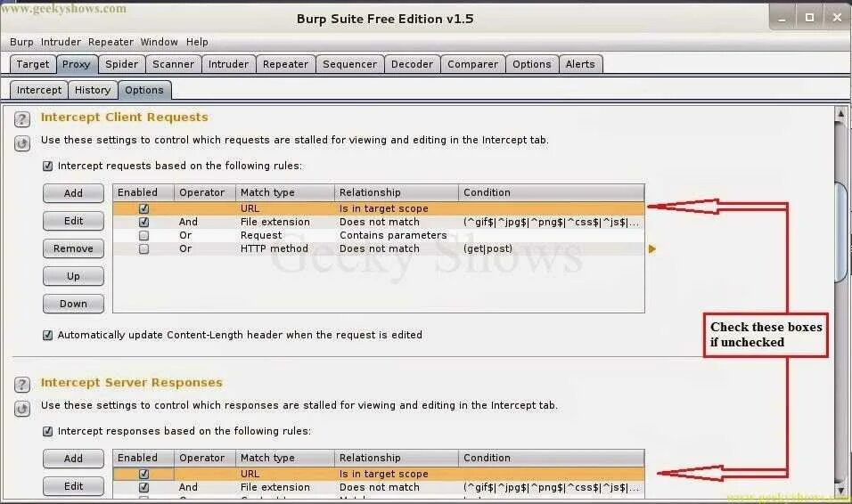This screenshot has height=504, width=852.
Task: Click Add in client request rules
Action: (73, 193)
